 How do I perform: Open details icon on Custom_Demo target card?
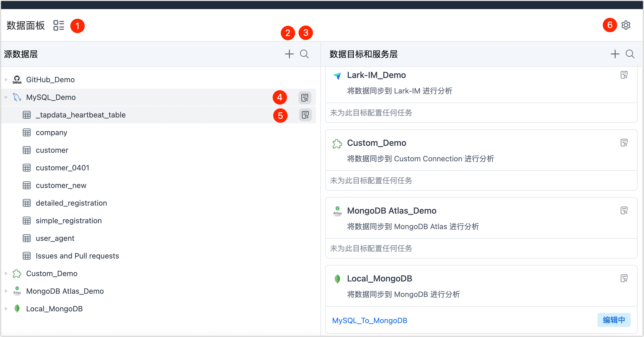(x=624, y=143)
